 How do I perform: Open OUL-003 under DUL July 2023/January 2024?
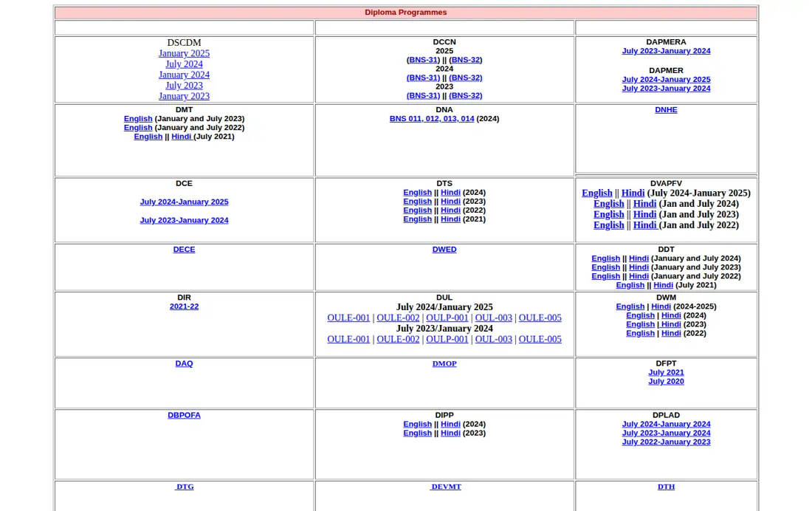[494, 339]
